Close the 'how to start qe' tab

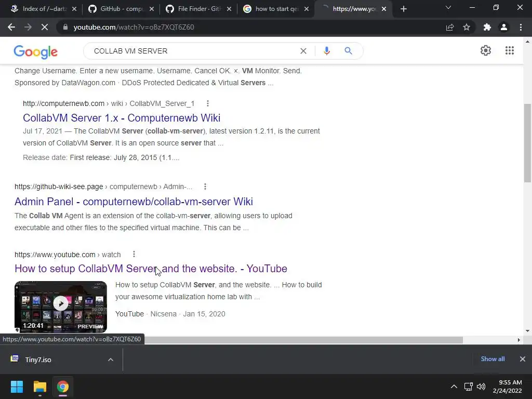[x=307, y=9]
